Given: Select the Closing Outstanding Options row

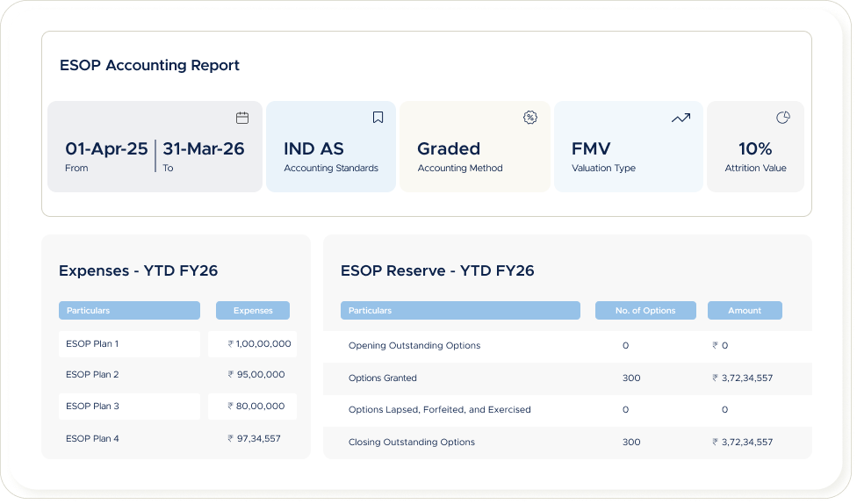Looking at the screenshot, I should (x=566, y=443).
